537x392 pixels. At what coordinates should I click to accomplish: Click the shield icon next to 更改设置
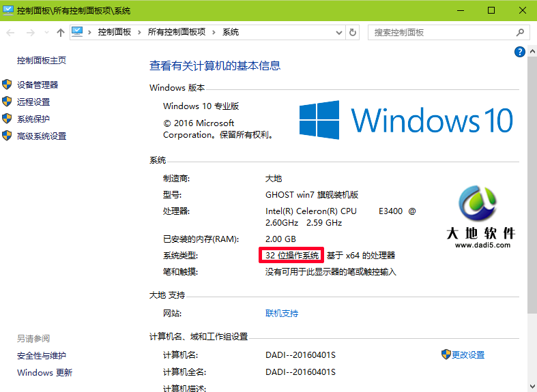click(446, 355)
